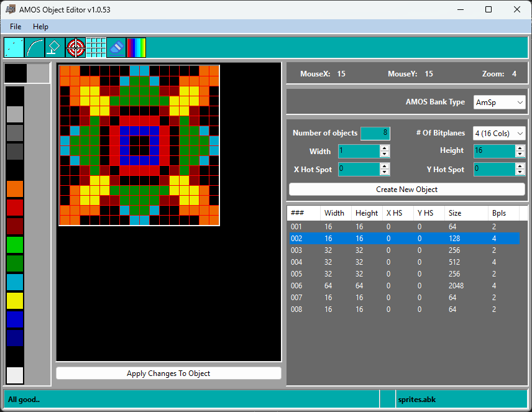This screenshot has height=412, width=532.
Task: Increase the Y Hot Spot value
Action: pyautogui.click(x=520, y=167)
